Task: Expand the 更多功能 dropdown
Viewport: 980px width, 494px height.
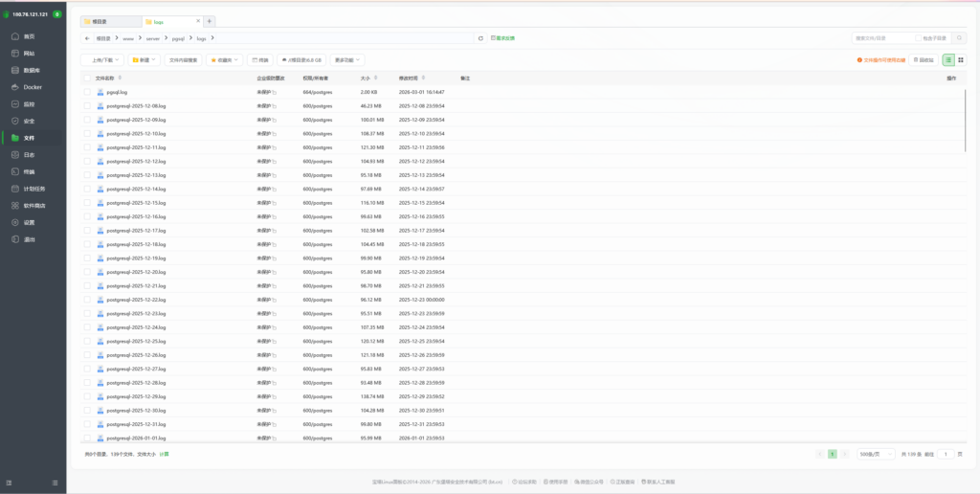Action: [x=346, y=59]
